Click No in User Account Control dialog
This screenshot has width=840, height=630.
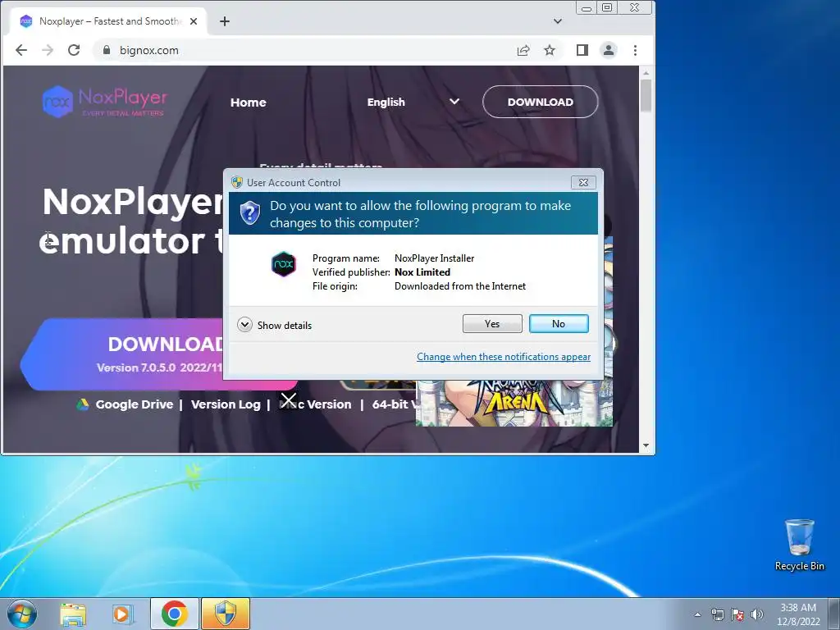tap(558, 323)
